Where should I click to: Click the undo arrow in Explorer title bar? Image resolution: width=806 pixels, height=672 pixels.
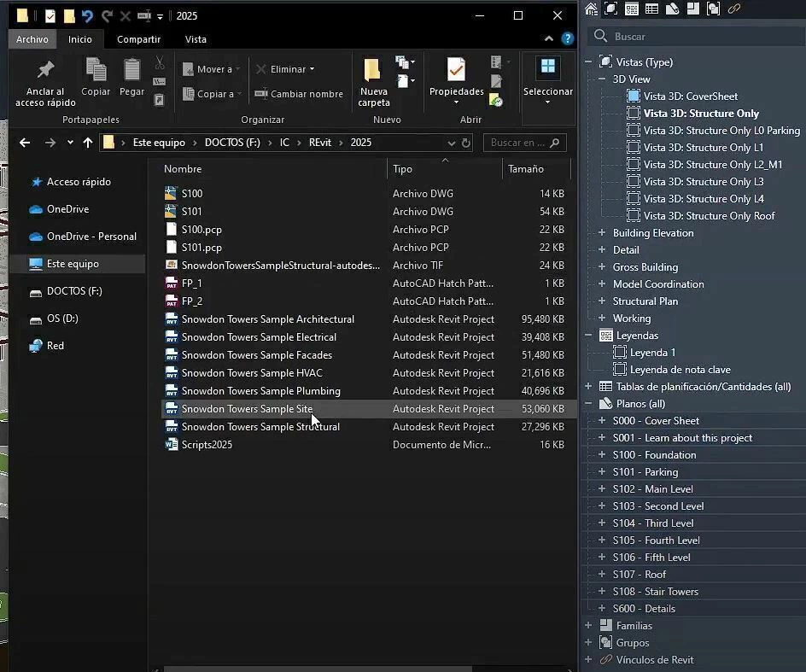point(87,16)
